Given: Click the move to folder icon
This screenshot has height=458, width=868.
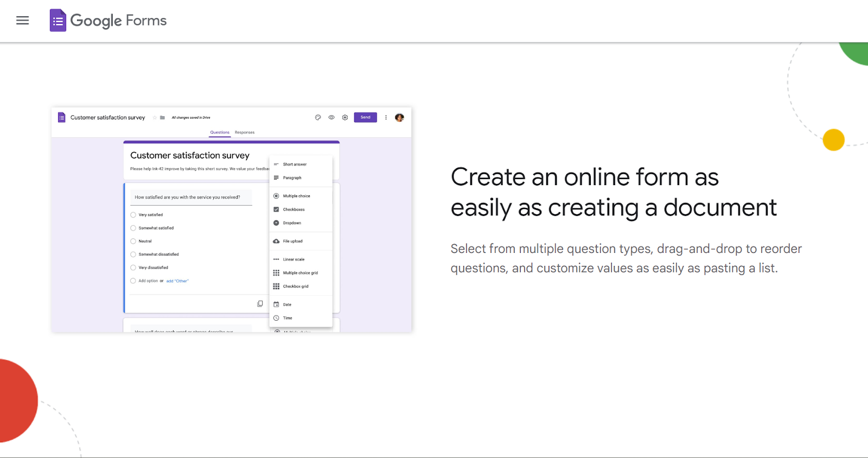Looking at the screenshot, I should pos(162,118).
